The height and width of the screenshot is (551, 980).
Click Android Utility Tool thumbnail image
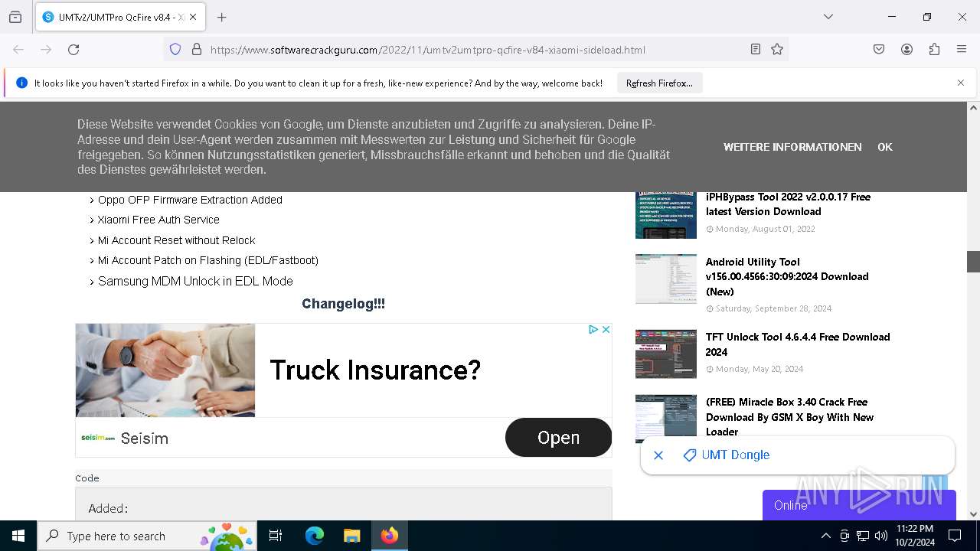666,279
